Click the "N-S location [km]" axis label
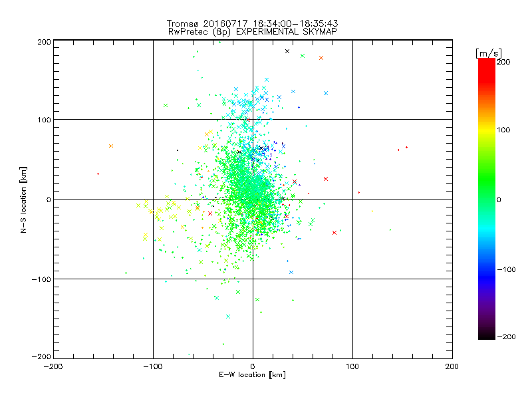 23,199
